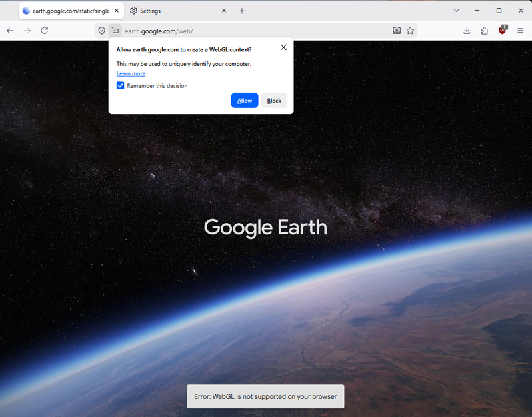Open the tracking protection shield icon
532x417 pixels.
pos(101,31)
